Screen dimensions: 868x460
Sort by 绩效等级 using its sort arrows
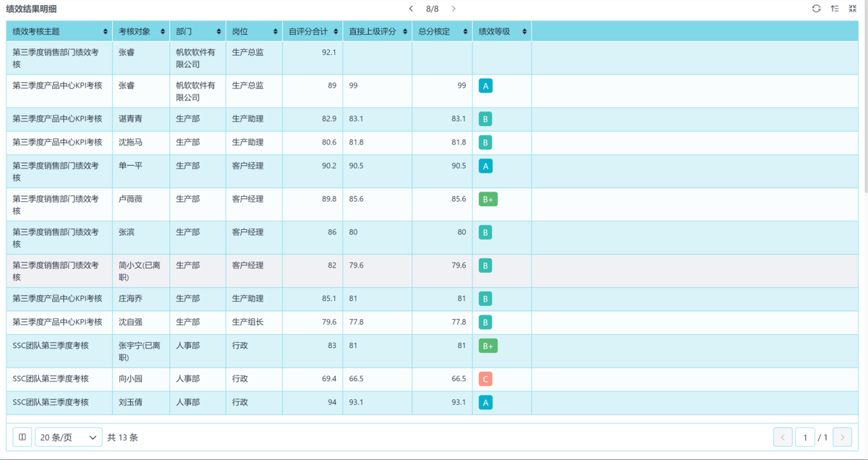click(524, 32)
